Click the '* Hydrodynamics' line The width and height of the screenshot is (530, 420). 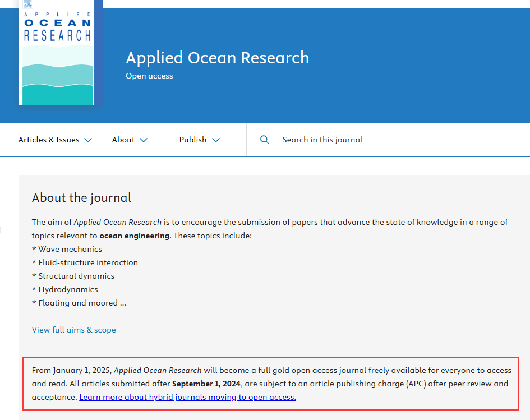click(x=65, y=289)
